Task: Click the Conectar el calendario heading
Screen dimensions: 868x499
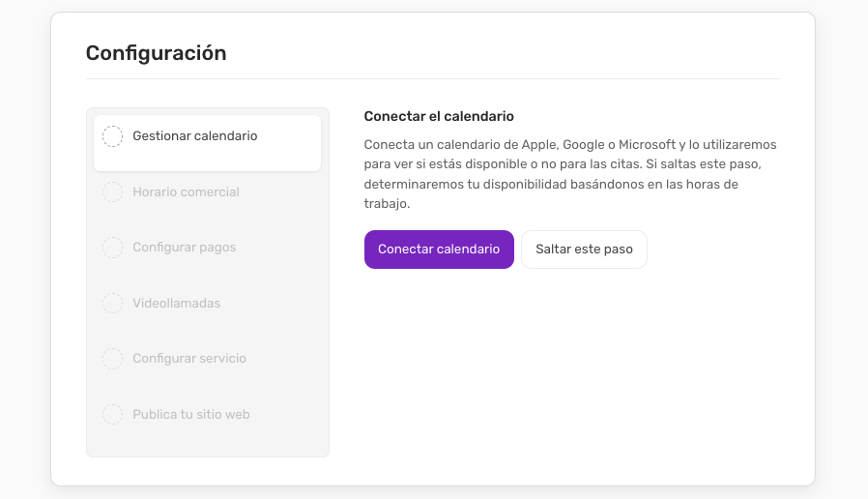Action: click(x=439, y=116)
